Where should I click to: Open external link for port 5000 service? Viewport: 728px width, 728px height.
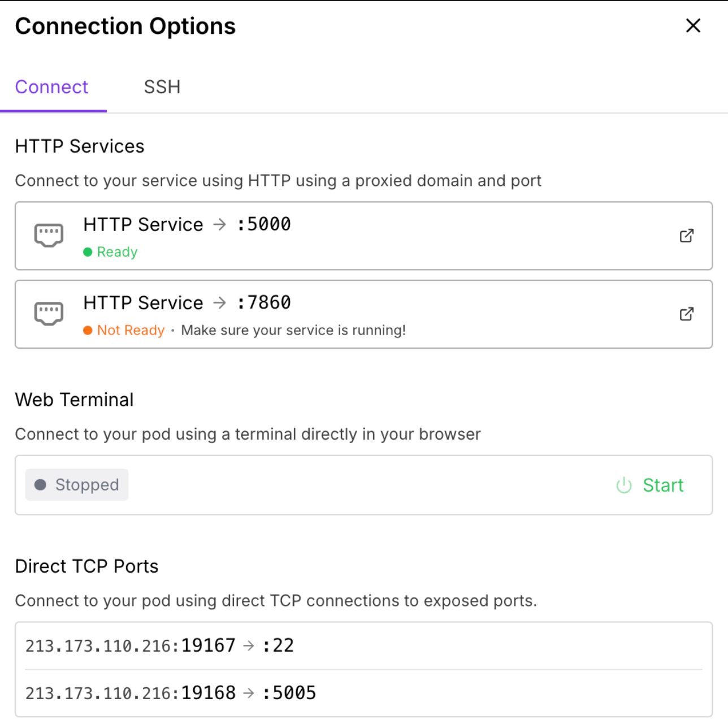[686, 236]
